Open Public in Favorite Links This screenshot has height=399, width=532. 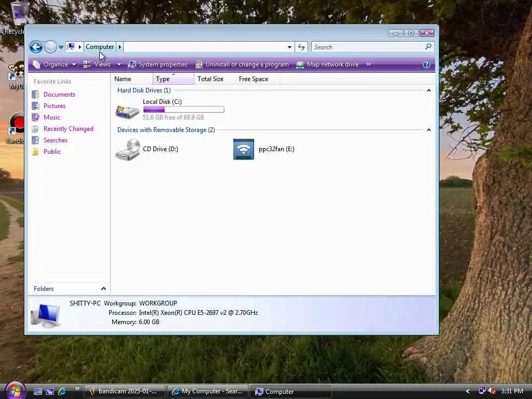pyautogui.click(x=52, y=151)
